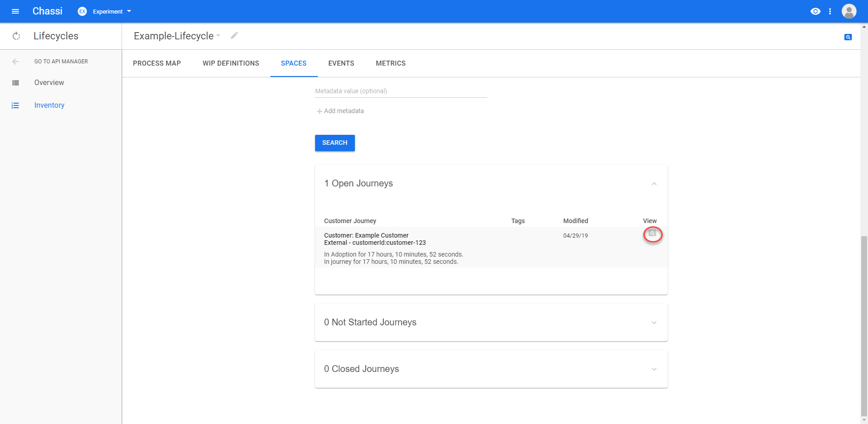The width and height of the screenshot is (868, 424).
Task: Click the Lifecycles refresh cycle icon
Action: click(x=16, y=36)
